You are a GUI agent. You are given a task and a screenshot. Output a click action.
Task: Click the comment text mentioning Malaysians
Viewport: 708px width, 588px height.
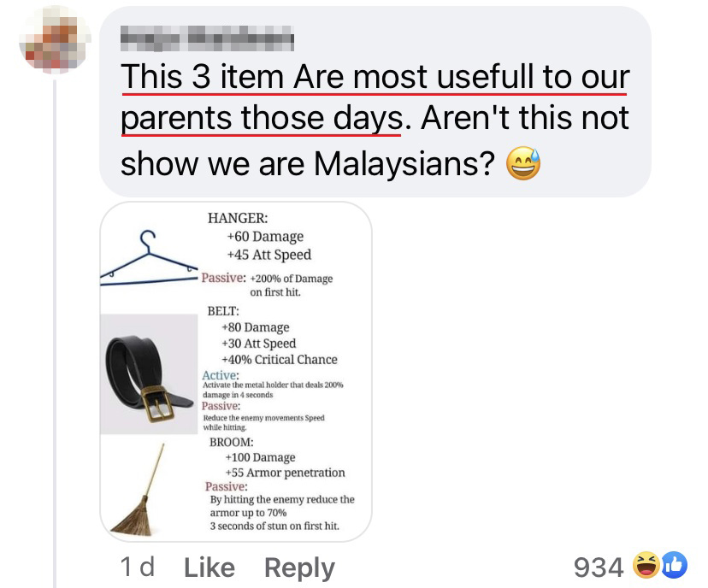[x=375, y=119]
